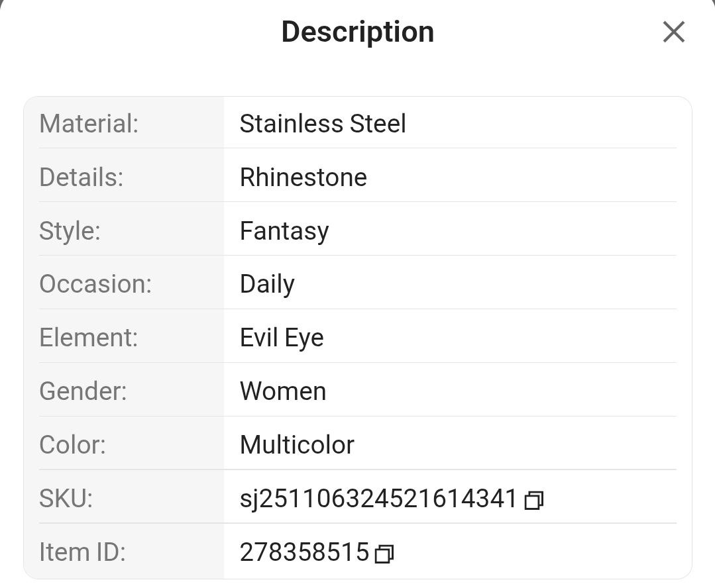Click the Women gender value
Viewport: 715px width, 588px height.
point(283,391)
